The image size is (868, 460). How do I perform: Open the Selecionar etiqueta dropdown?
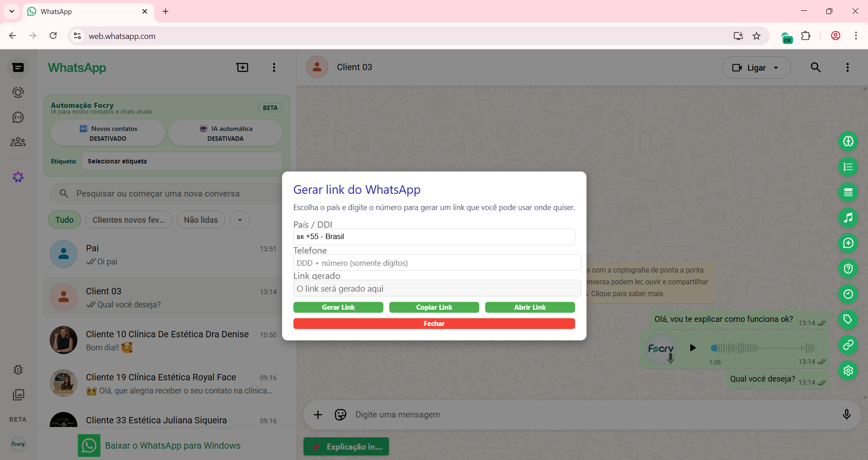(181, 161)
